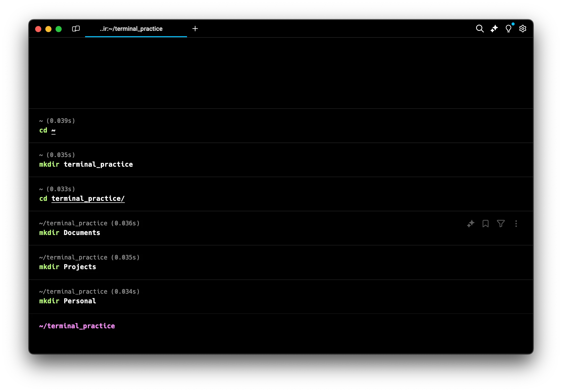Viewport: 562px width, 392px height.
Task: Click the green fullscreen window button
Action: click(x=59, y=29)
